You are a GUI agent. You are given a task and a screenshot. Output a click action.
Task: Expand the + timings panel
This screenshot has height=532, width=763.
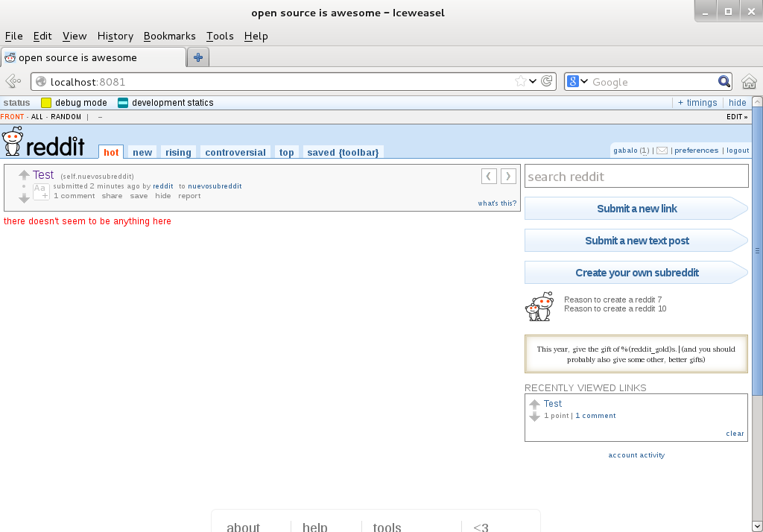(x=697, y=103)
